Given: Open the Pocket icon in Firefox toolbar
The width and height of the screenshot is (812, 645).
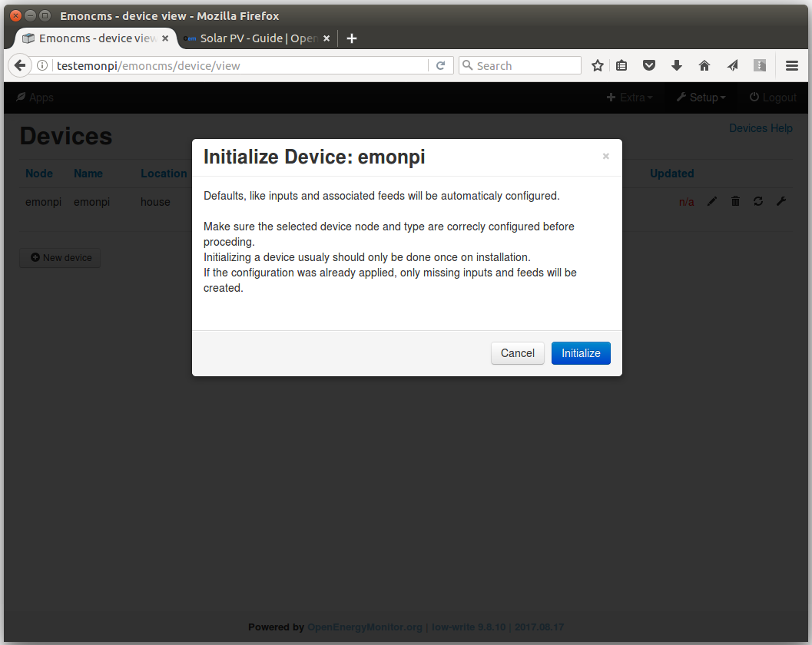Looking at the screenshot, I should (649, 66).
